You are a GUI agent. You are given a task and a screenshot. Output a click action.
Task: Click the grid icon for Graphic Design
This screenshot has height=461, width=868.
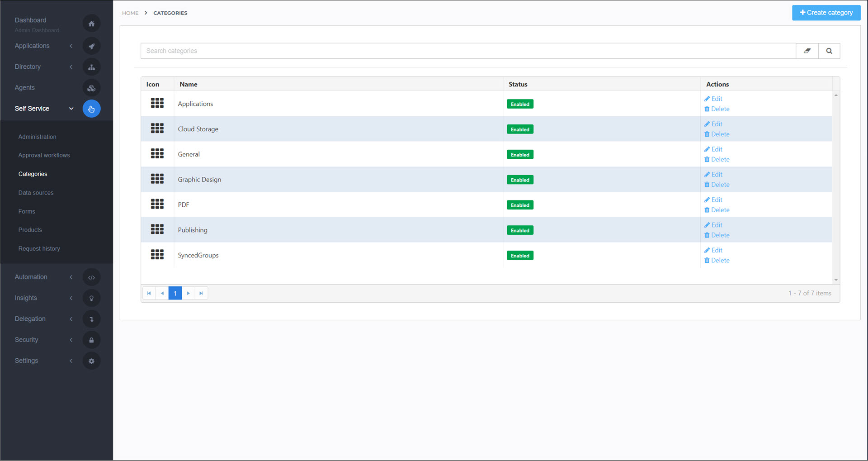tap(157, 179)
